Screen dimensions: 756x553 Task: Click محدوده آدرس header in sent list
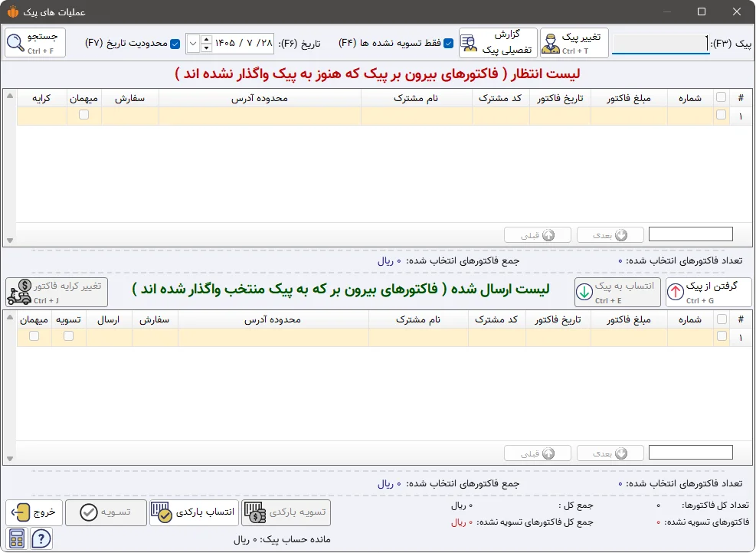[273, 320]
